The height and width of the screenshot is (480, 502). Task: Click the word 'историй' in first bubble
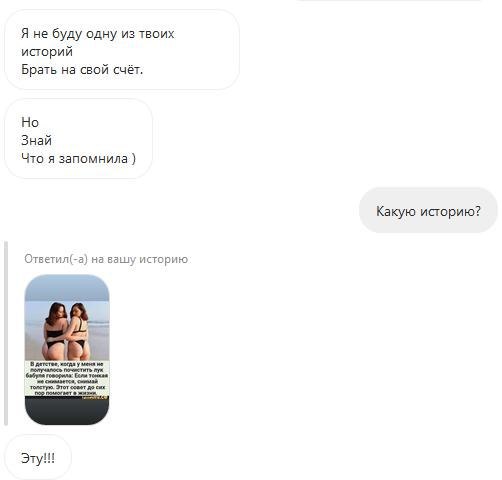[47, 52]
